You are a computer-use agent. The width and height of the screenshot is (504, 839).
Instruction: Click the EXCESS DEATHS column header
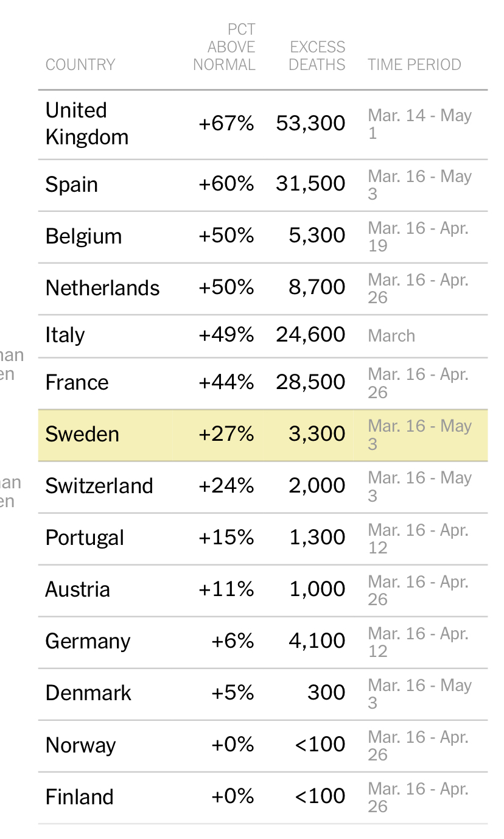pyautogui.click(x=317, y=56)
